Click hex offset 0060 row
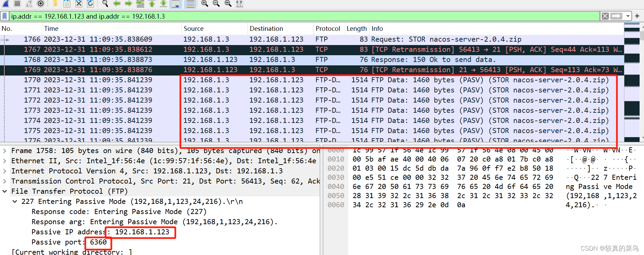Image resolution: width=644 pixels, height=255 pixels. 336,205
